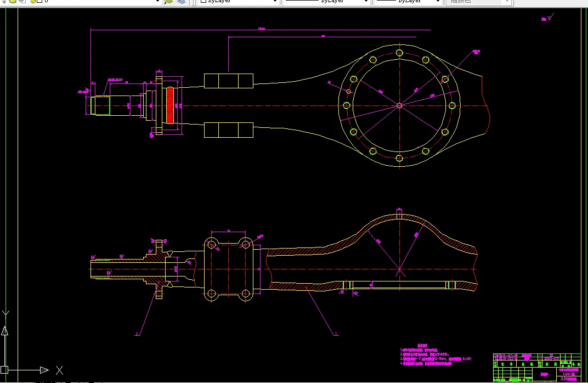The image size is (588, 383).
Task: Toggle the layer freeze sun icon
Action: point(13,1)
